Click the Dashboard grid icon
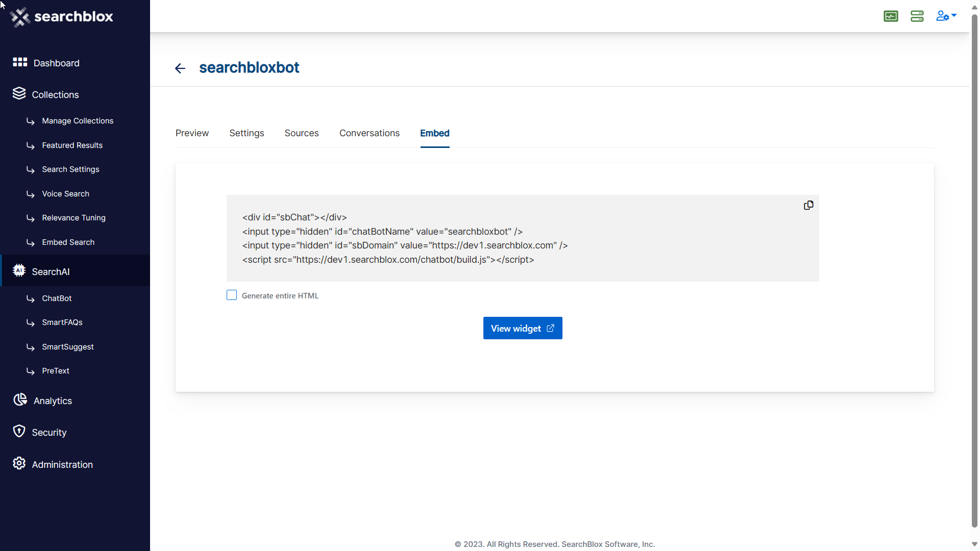Viewport: 980px width, 551px height. tap(20, 62)
